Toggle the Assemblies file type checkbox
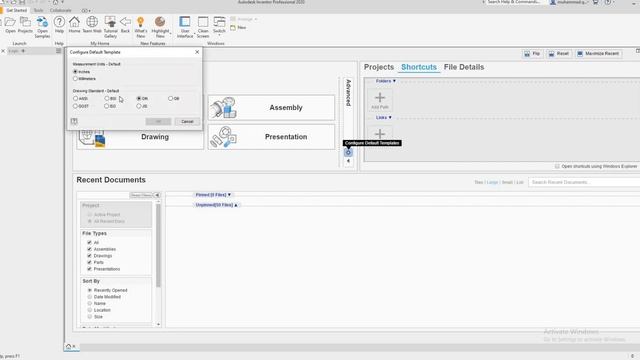The height and width of the screenshot is (360, 640). (89, 249)
